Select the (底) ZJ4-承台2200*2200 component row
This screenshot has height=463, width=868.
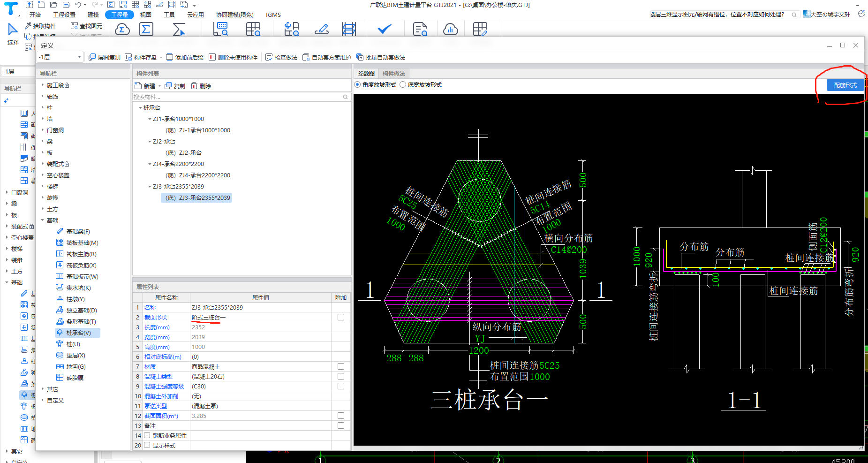pos(197,175)
